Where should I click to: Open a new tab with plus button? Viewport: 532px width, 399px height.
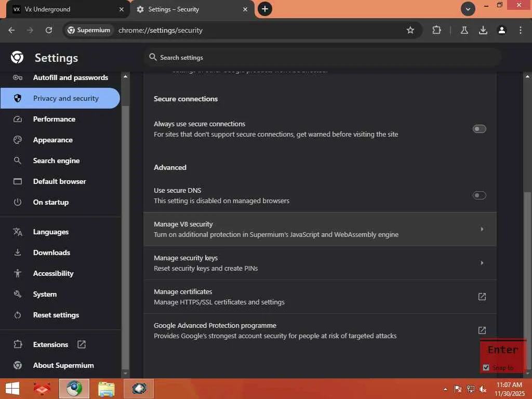coord(265,9)
